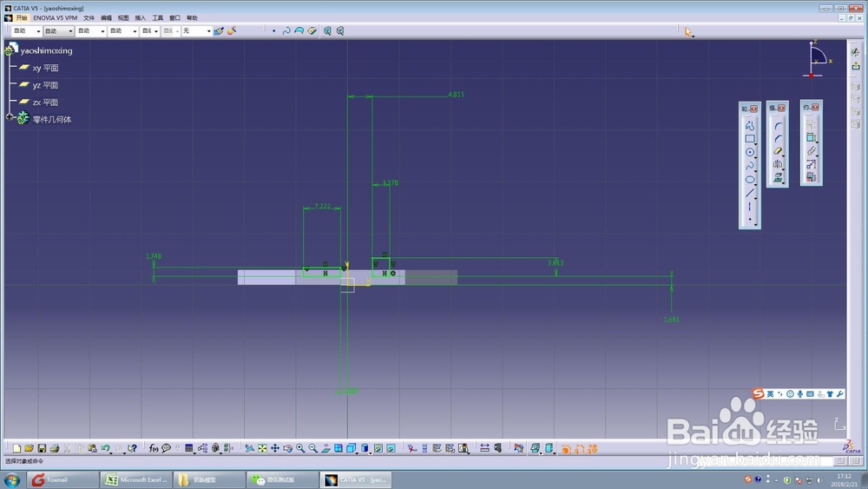Click the 7.222 dimension value
Screen dimensions: 868x489
point(322,206)
